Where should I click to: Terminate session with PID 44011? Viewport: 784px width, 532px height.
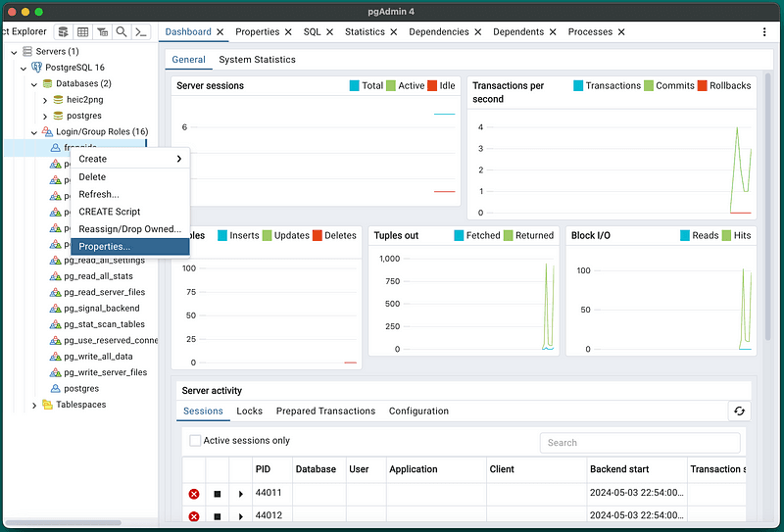[x=194, y=494]
